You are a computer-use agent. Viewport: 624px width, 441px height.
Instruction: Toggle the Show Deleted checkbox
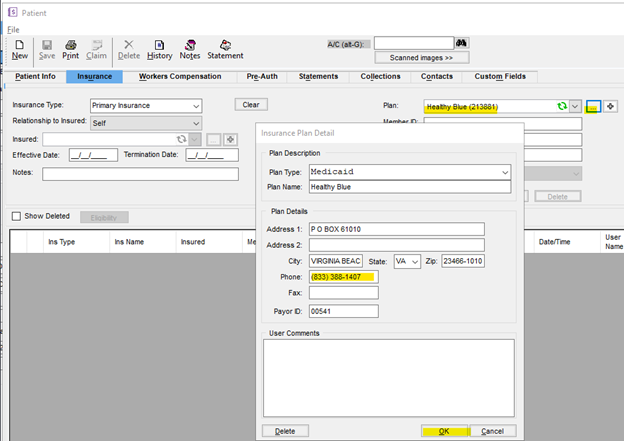pos(16,216)
